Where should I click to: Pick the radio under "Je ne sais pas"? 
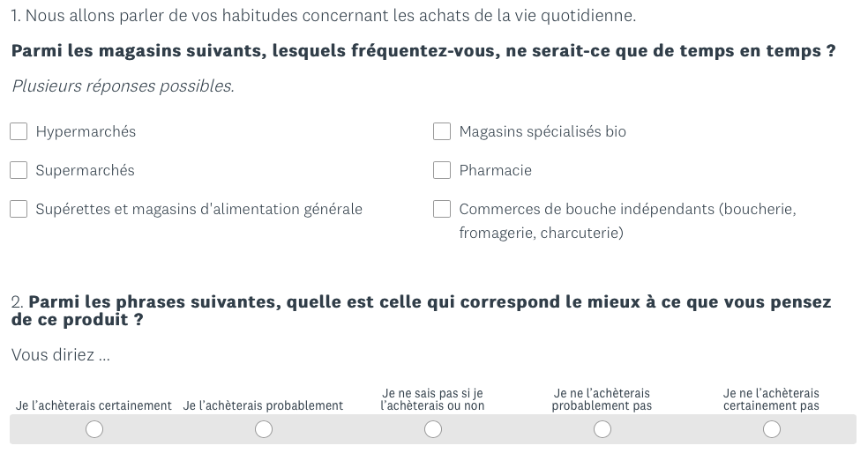[x=433, y=429]
